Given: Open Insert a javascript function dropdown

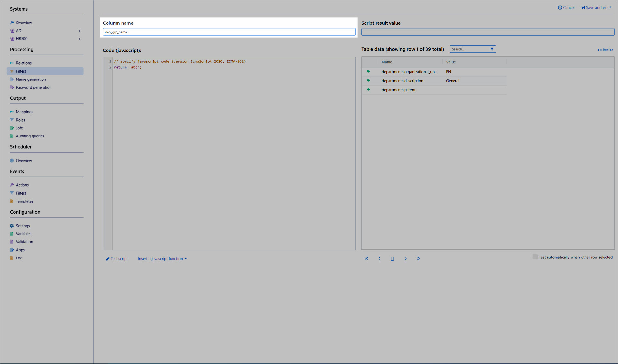Looking at the screenshot, I should [162, 259].
